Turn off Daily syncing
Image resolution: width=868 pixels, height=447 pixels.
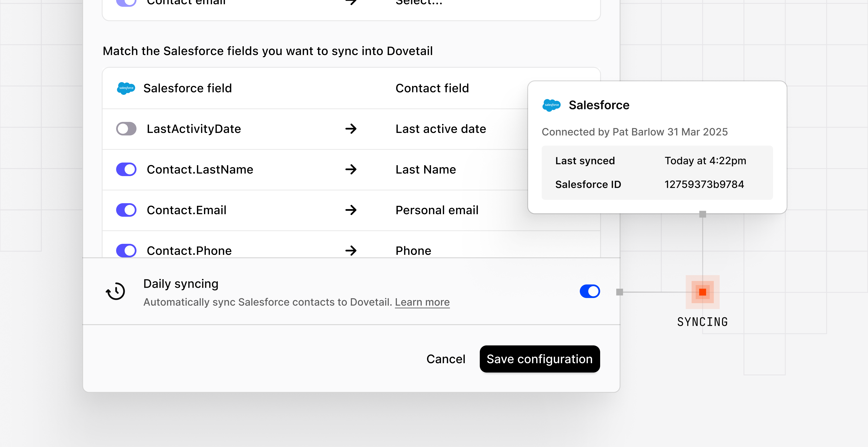[590, 292]
